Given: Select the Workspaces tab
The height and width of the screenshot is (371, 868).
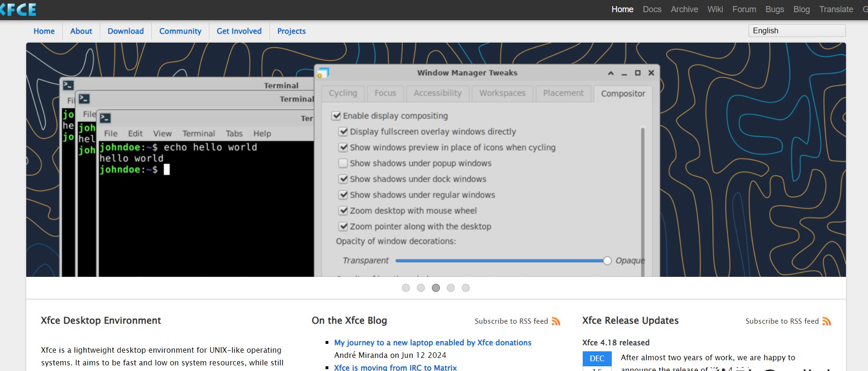Looking at the screenshot, I should 502,93.
